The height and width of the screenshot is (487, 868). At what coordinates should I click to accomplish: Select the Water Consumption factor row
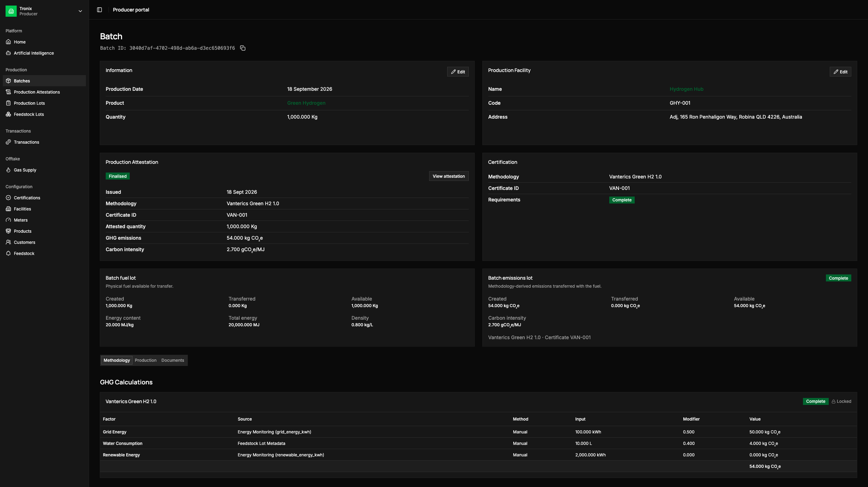pos(478,444)
